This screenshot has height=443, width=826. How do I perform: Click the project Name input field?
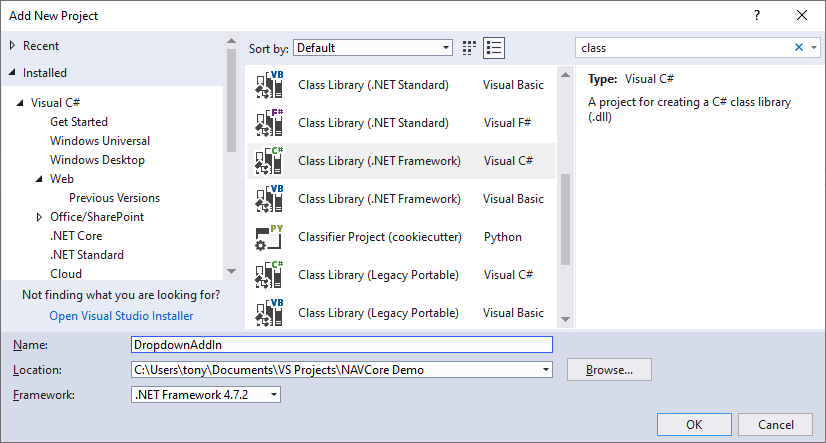(x=341, y=344)
